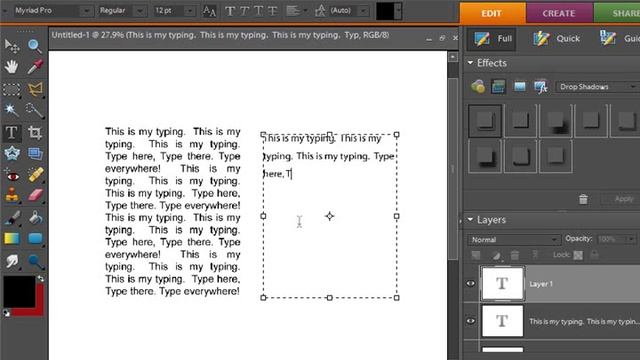This screenshot has width=640, height=360.
Task: Toggle Strikethrough text style
Action: (x=272, y=11)
